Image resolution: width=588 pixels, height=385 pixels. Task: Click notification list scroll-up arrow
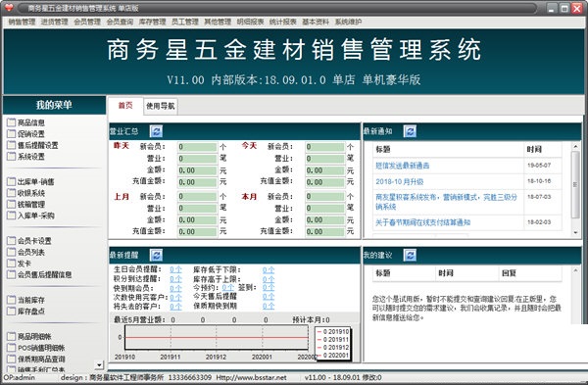(575, 146)
